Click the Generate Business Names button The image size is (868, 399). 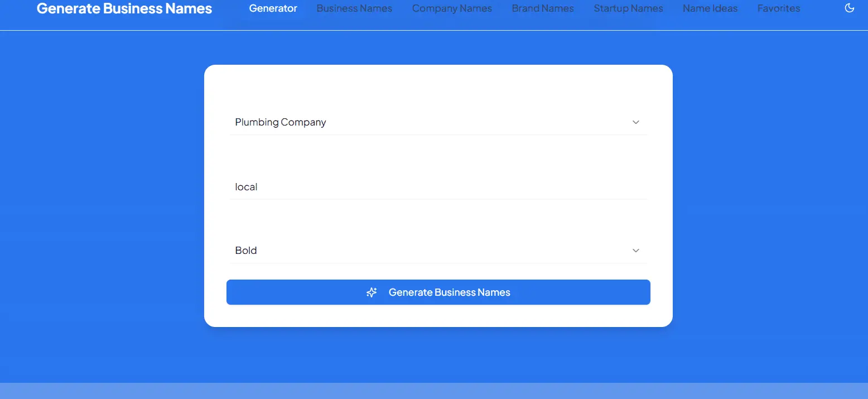click(x=438, y=292)
